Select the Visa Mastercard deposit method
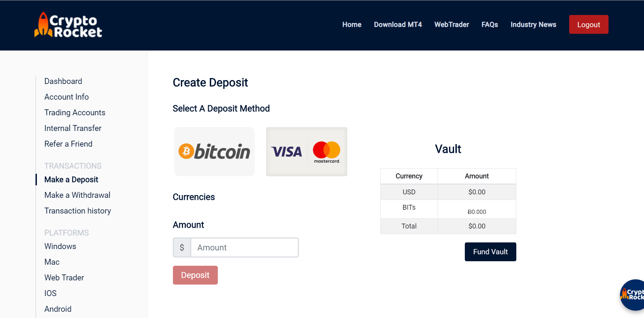The width and height of the screenshot is (644, 318). (x=307, y=152)
